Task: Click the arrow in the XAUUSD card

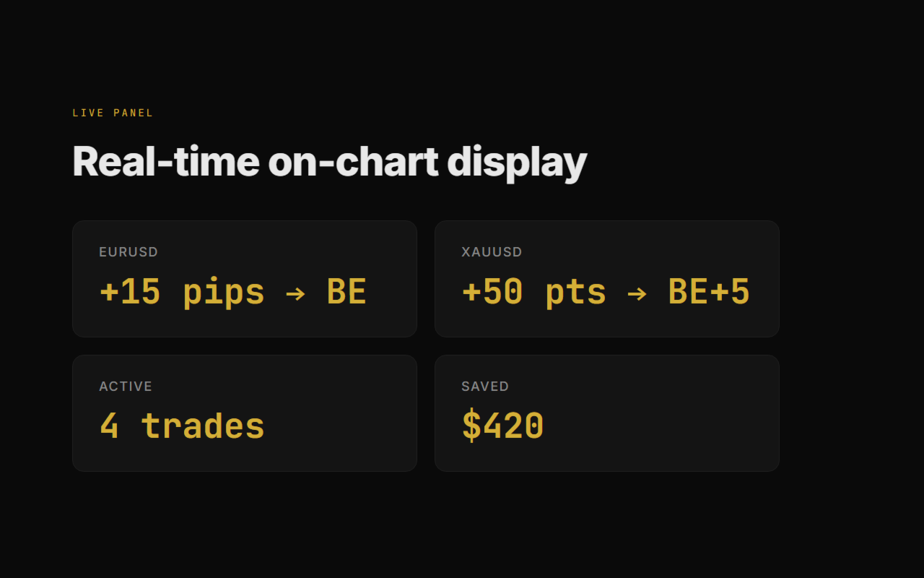Action: tap(637, 293)
